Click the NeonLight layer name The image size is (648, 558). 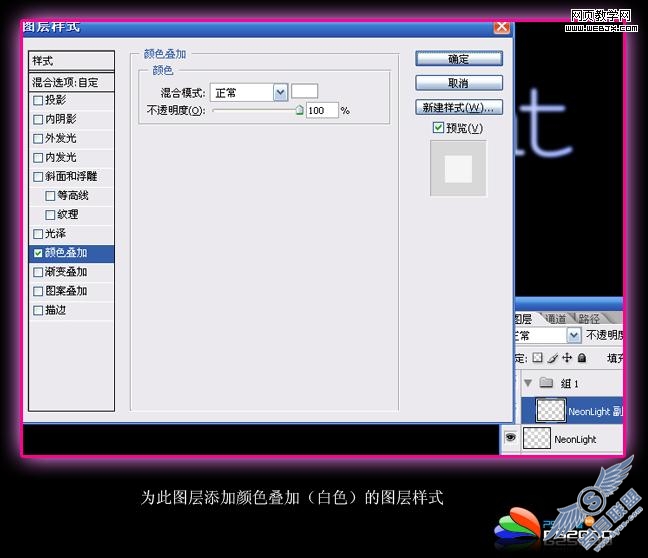click(575, 439)
